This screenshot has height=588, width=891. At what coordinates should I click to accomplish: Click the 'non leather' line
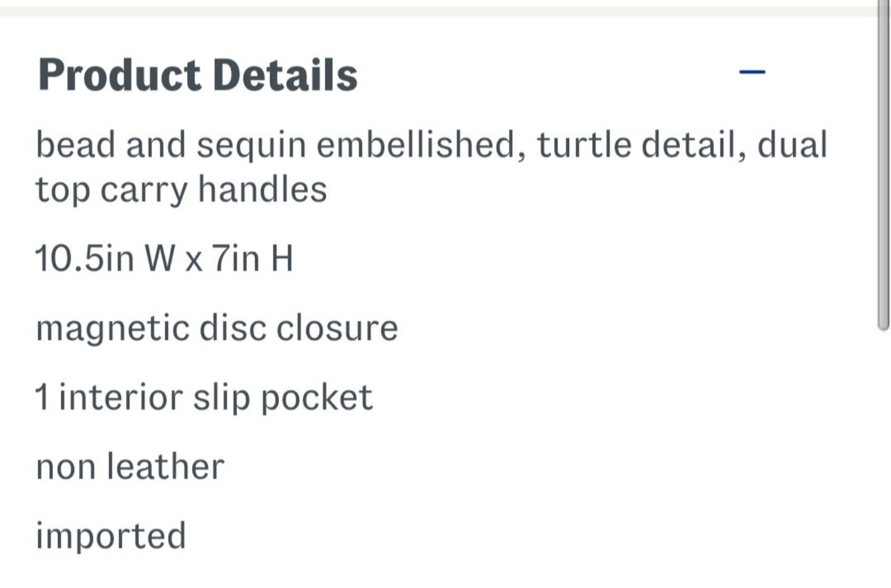tap(130, 467)
